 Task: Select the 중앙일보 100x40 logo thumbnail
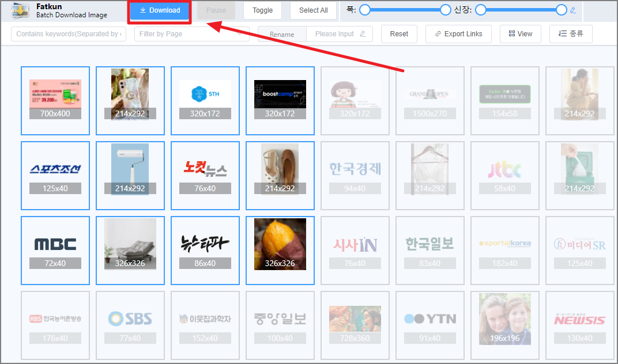point(280,325)
